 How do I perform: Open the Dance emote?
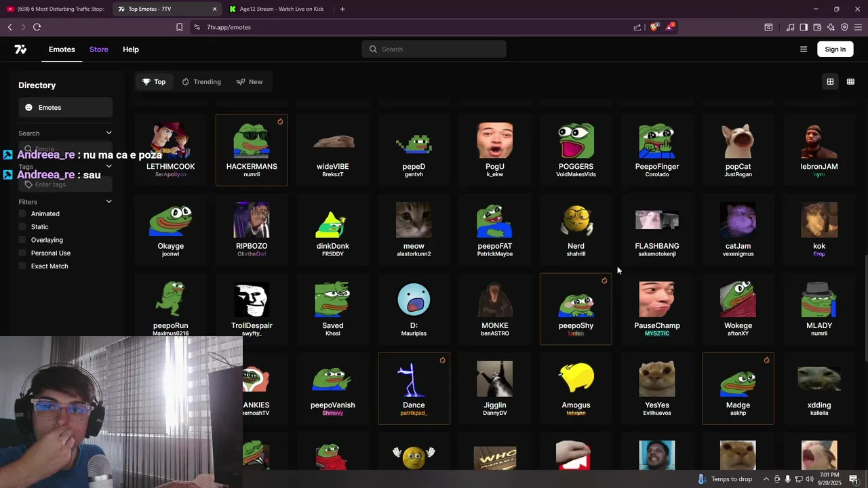[x=414, y=388]
